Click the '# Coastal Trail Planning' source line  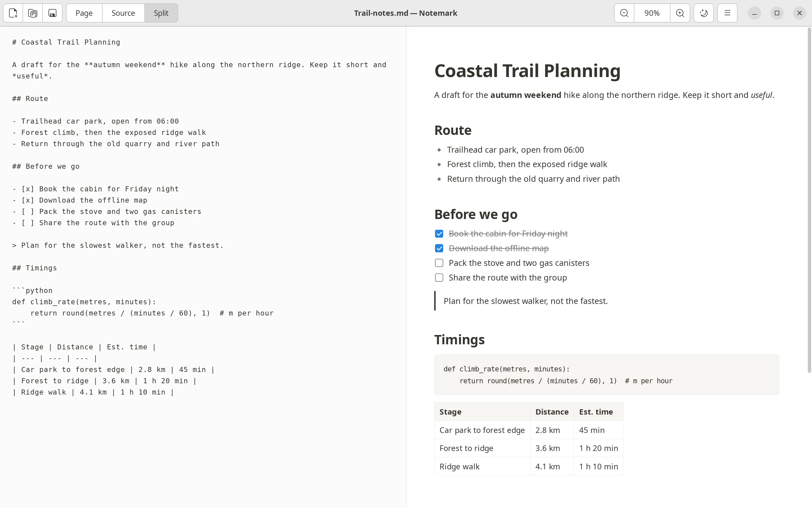coord(66,42)
